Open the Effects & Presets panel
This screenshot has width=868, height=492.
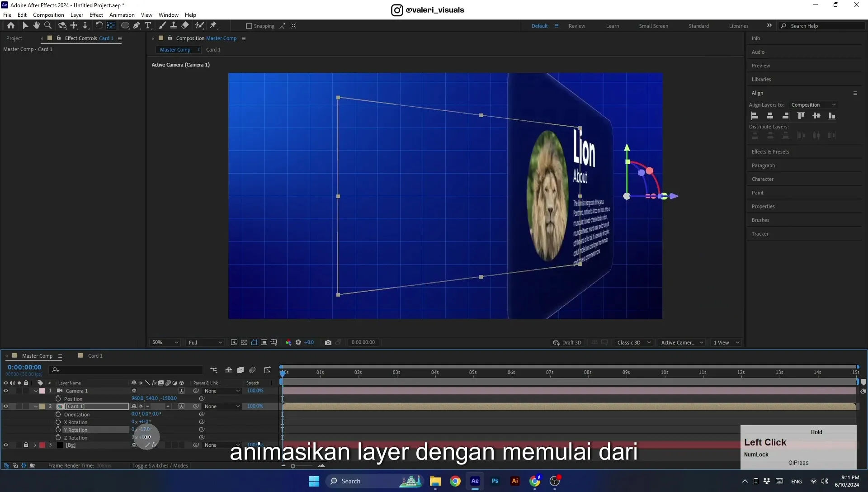coord(770,152)
